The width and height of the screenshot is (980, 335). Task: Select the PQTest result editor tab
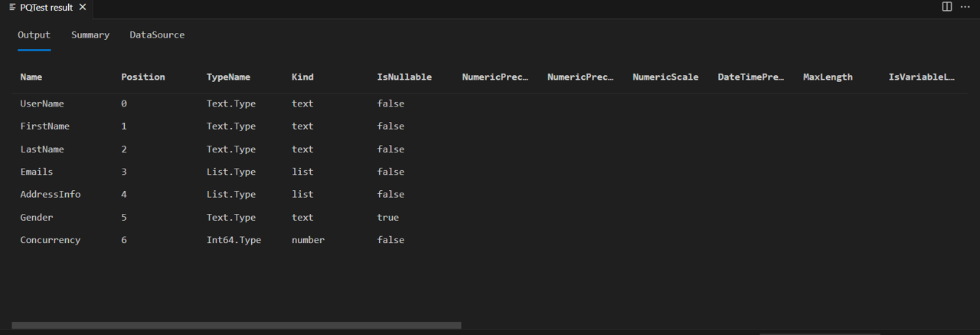pyautogui.click(x=46, y=8)
